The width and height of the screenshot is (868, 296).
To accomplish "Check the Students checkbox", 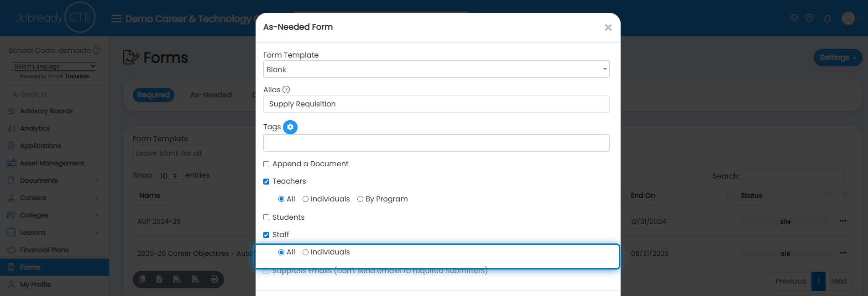I will pos(266,217).
